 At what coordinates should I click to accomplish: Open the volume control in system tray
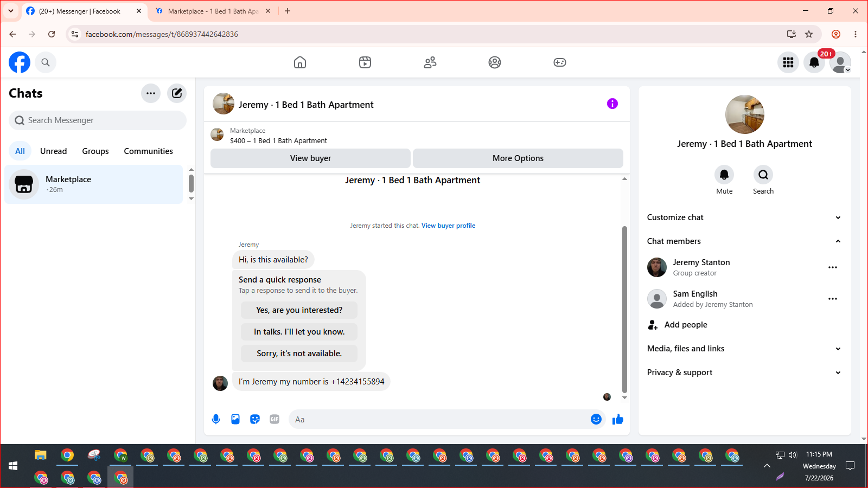tap(793, 455)
